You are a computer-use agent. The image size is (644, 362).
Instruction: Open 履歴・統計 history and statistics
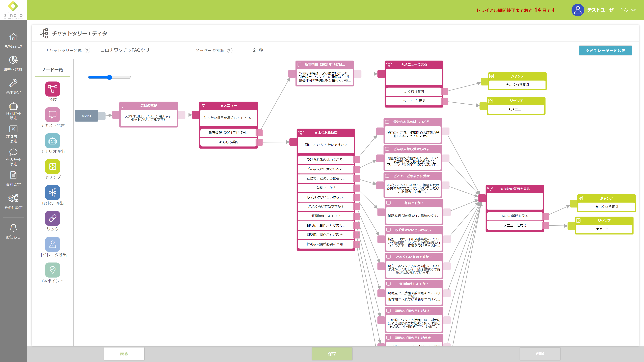(13, 64)
